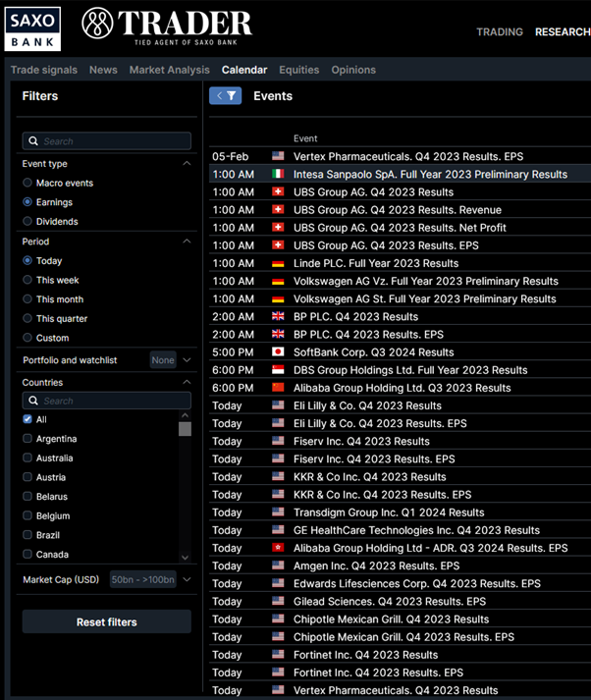
Task: Click the magnifier icon in the Filters search box
Action: click(x=33, y=141)
